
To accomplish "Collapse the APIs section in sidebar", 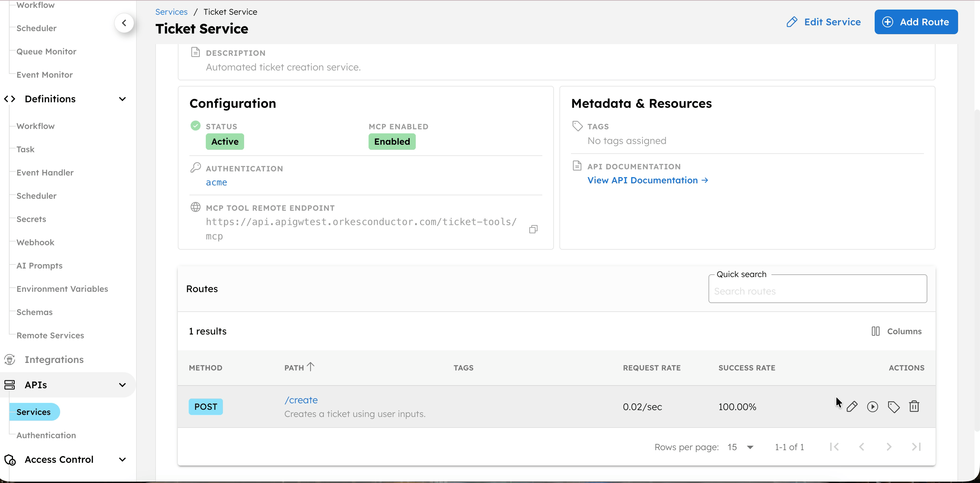I will (x=122, y=384).
